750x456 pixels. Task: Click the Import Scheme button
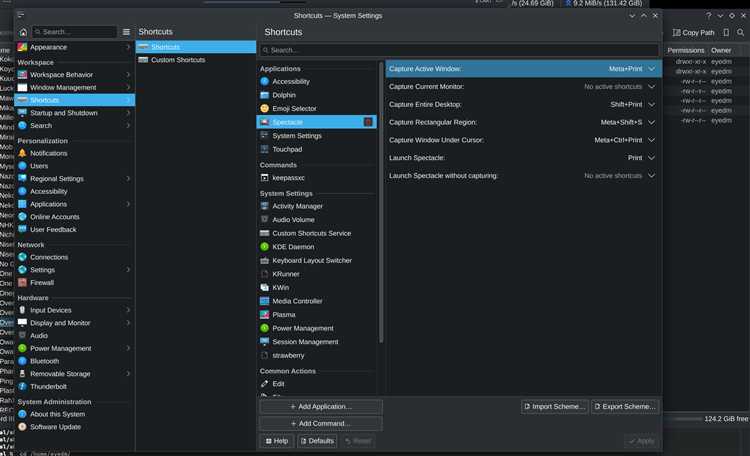555,407
